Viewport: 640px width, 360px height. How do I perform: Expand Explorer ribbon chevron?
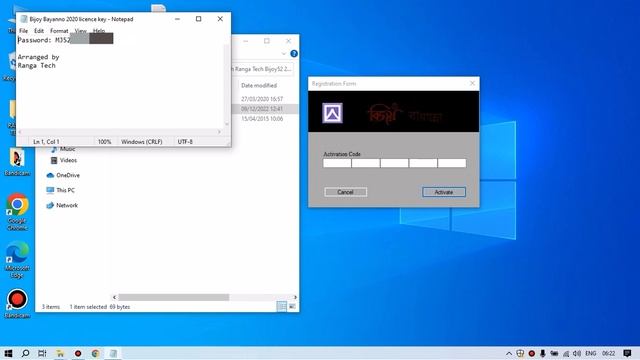284,54
